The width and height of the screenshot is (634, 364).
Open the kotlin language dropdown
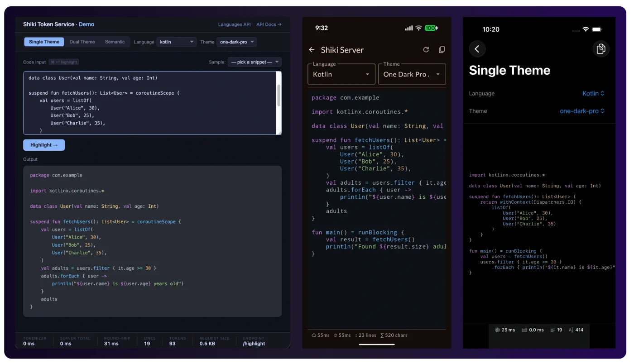(x=177, y=42)
